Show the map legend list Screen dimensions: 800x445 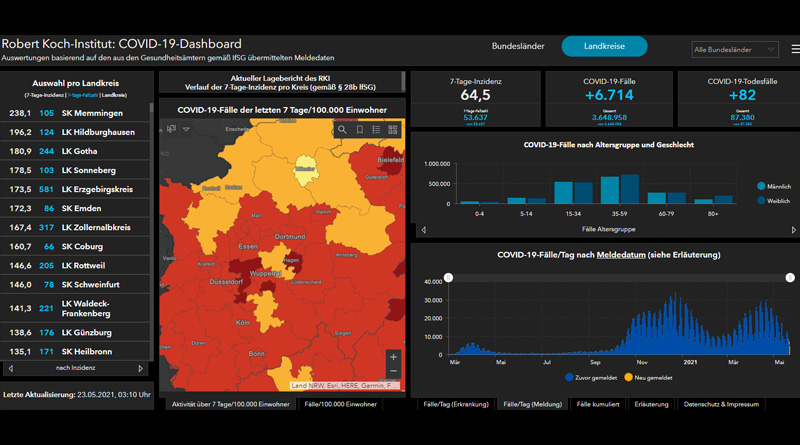(x=376, y=130)
